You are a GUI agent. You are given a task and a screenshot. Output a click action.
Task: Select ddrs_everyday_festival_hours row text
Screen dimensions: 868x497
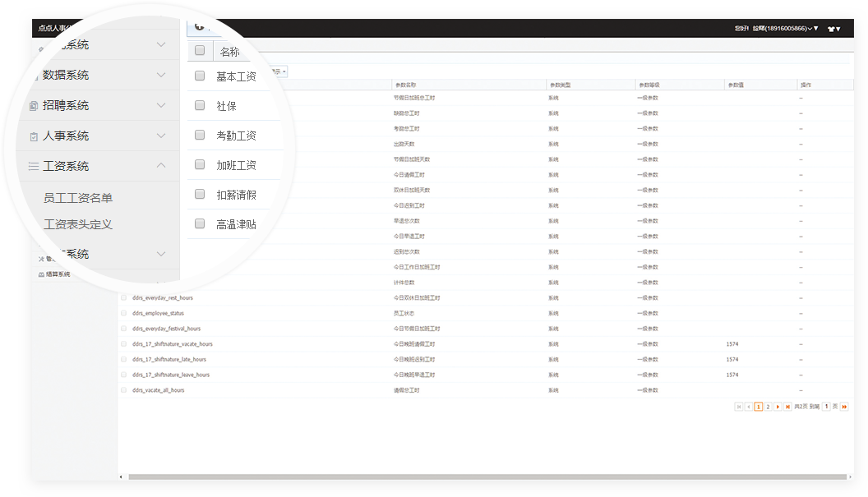[x=166, y=329]
